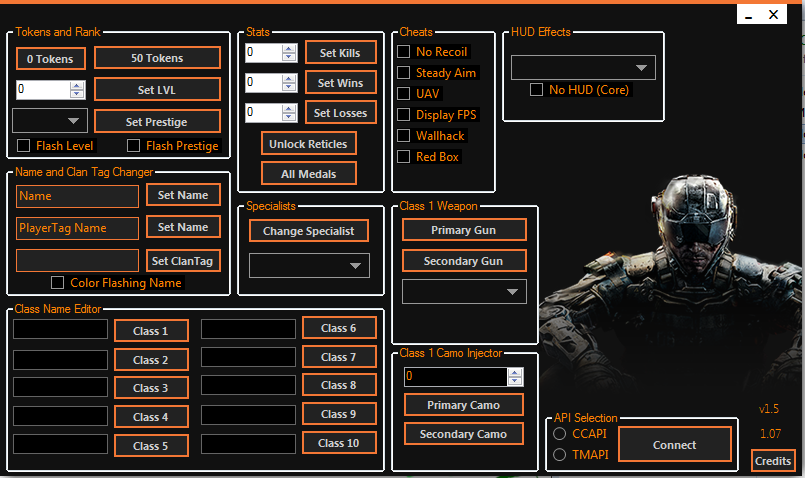Click the Unlock Reticles button
The image size is (805, 478).
pos(309,144)
